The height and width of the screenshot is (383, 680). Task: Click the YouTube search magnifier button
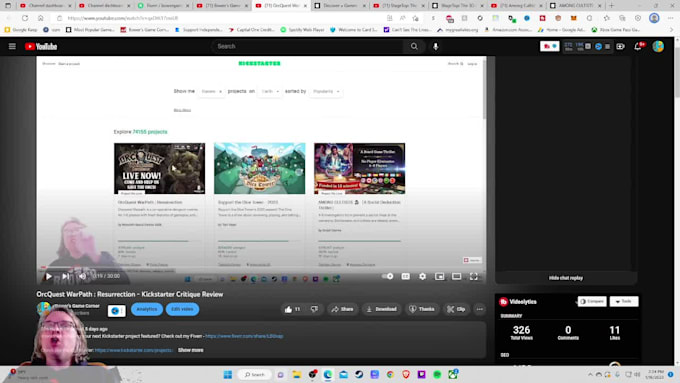point(414,46)
